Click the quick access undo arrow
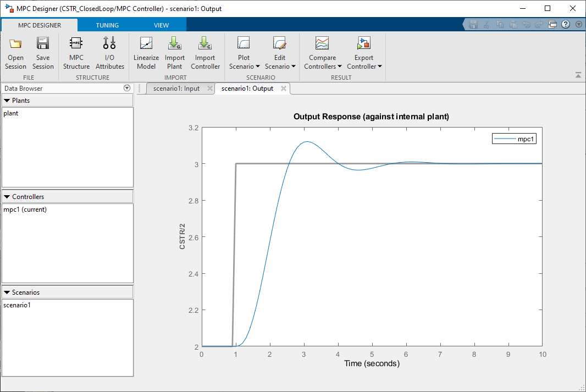586x392 pixels. pos(526,25)
